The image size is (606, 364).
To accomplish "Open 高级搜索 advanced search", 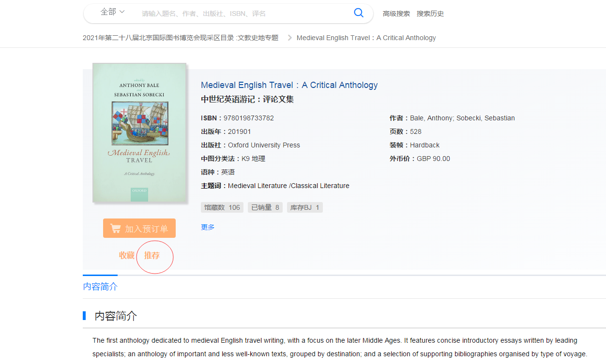I will [x=396, y=14].
